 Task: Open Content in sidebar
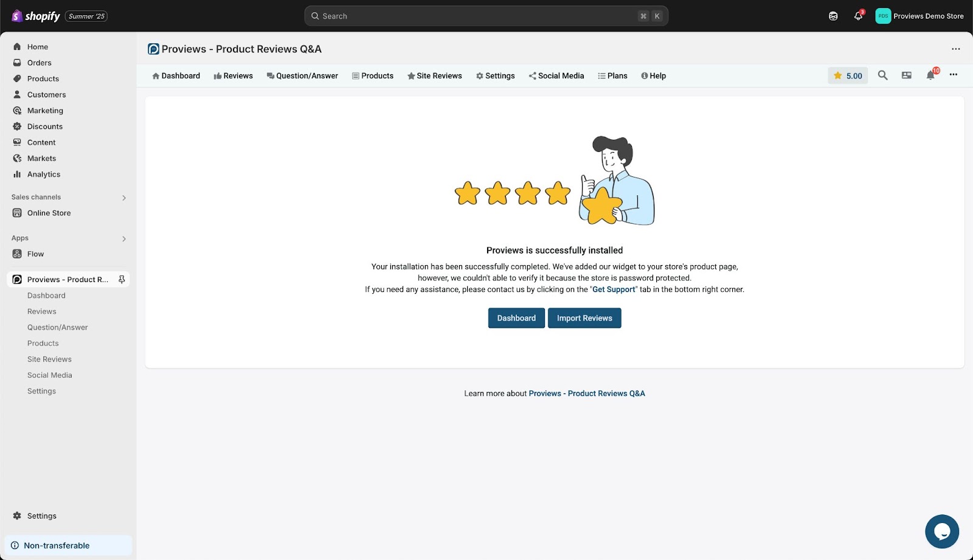(41, 142)
